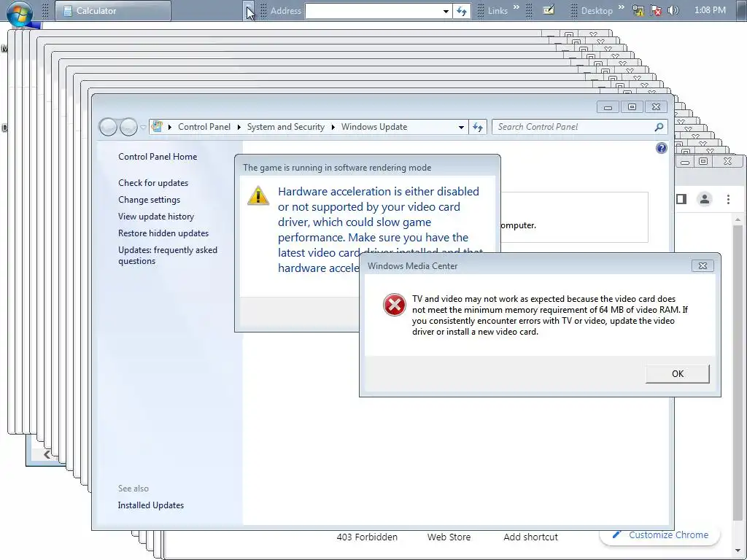Click the taskbar Address go/refresh button

[x=462, y=11]
